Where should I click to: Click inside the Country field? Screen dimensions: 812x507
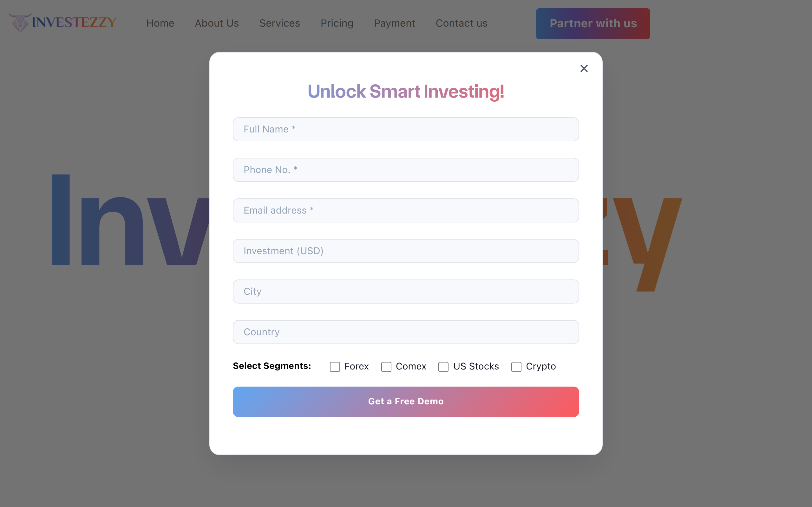405,332
